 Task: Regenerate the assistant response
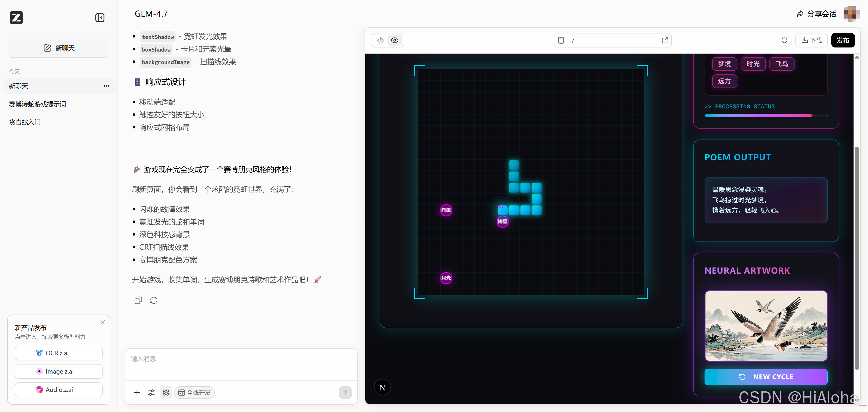(154, 300)
